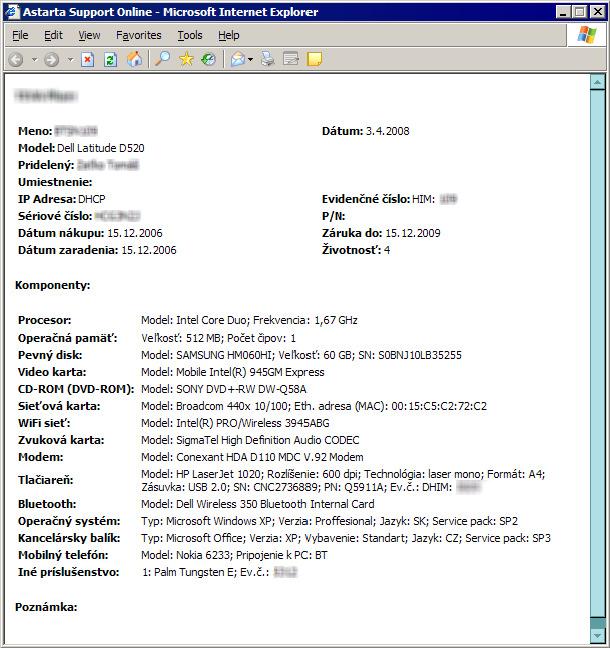Viewport: 610px width, 648px height.
Task: Click 'Intel Core Duo' processor description
Action: coord(249,320)
